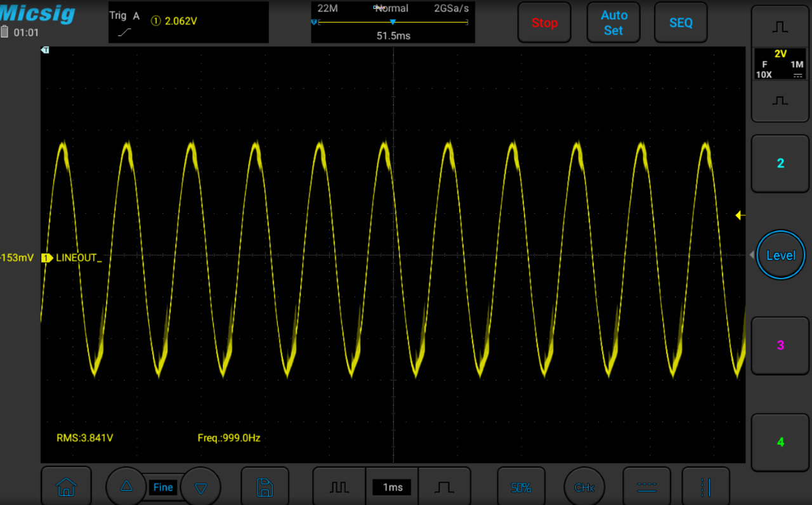Tap the battery status icon
812x505 pixels.
coord(4,32)
